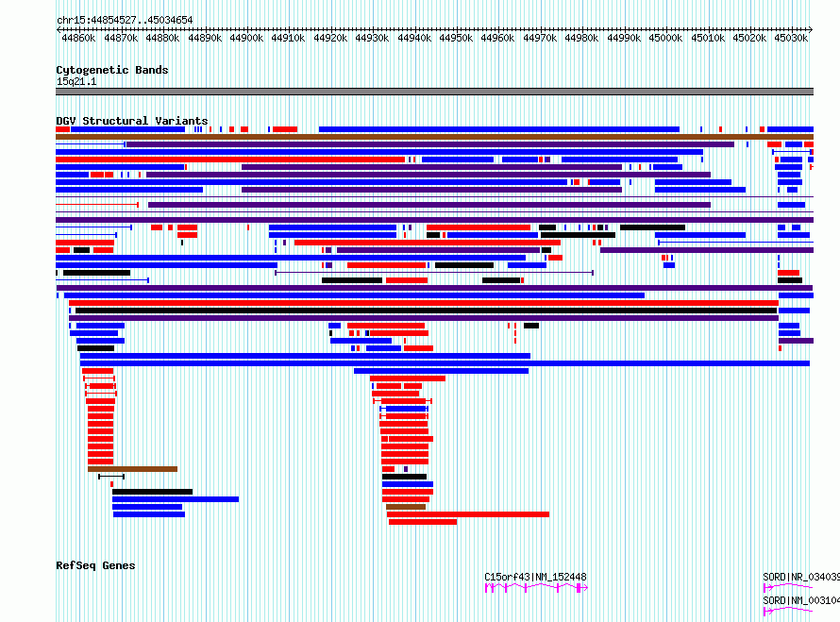Click the 44890k ruler label
The image size is (840, 622).
click(205, 38)
